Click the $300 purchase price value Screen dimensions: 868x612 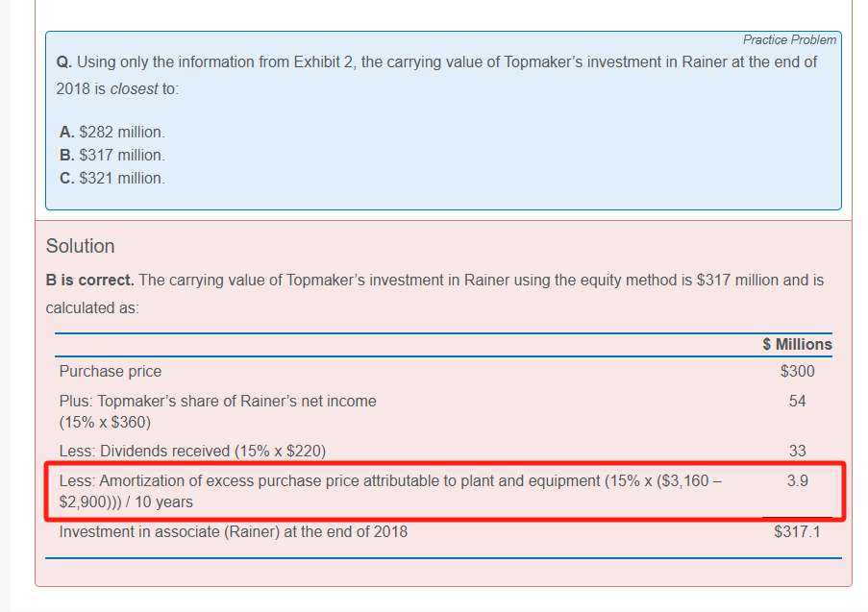(x=797, y=372)
